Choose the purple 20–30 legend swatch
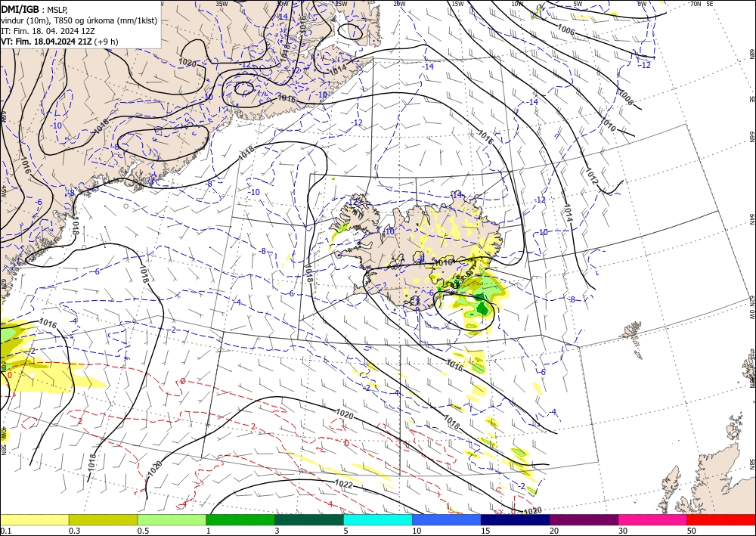This screenshot has height=536, width=756. click(x=584, y=519)
